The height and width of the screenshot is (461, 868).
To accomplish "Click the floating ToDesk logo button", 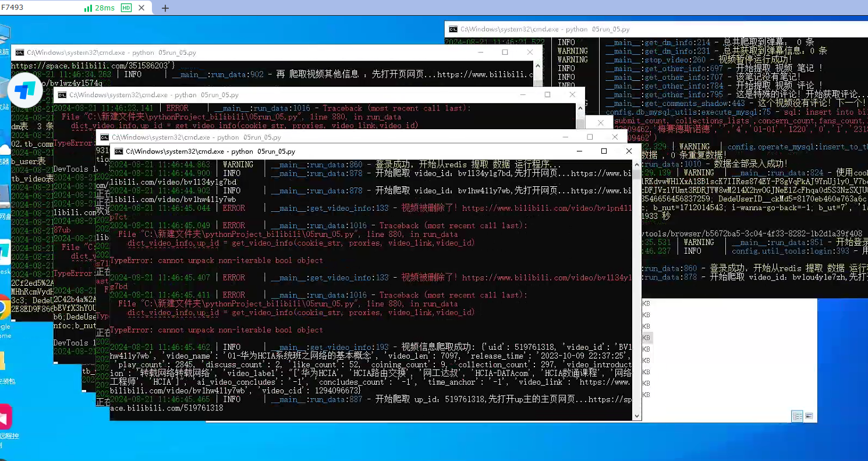I will pos(25,90).
